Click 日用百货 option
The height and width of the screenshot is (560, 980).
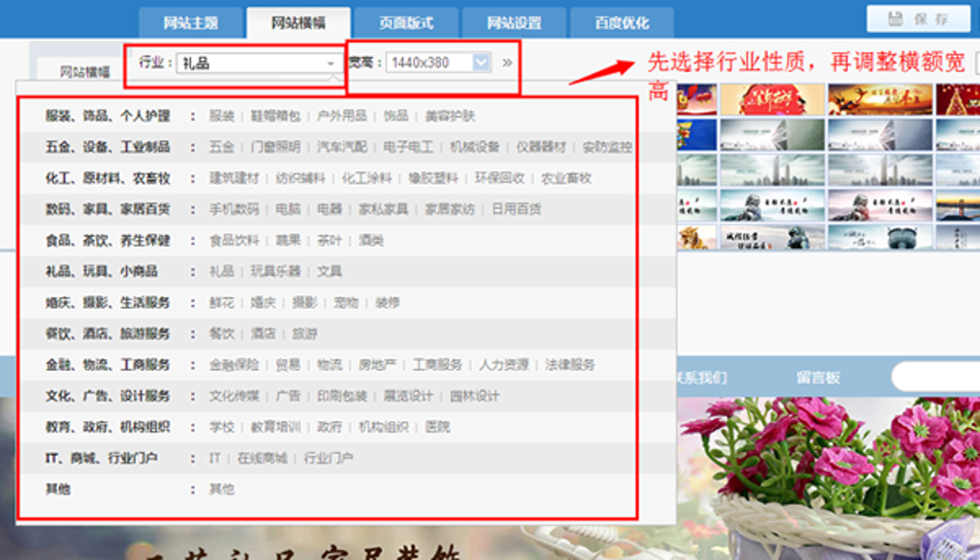point(517,209)
